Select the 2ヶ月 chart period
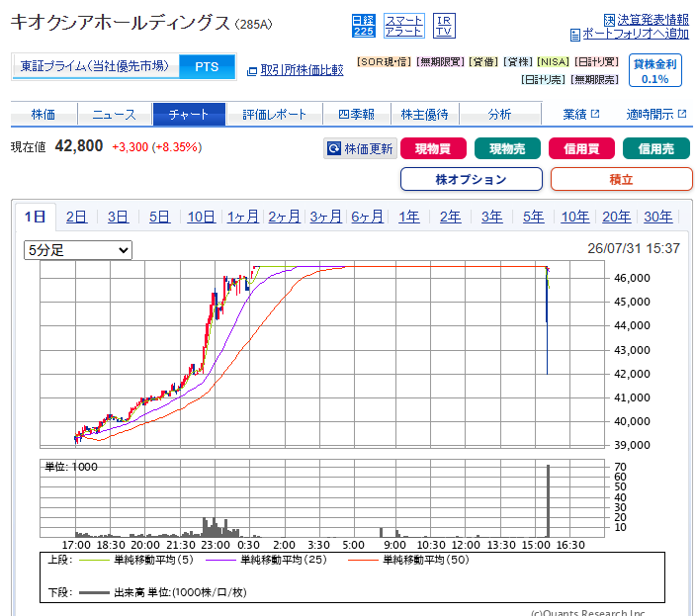The height and width of the screenshot is (616, 695). click(284, 217)
